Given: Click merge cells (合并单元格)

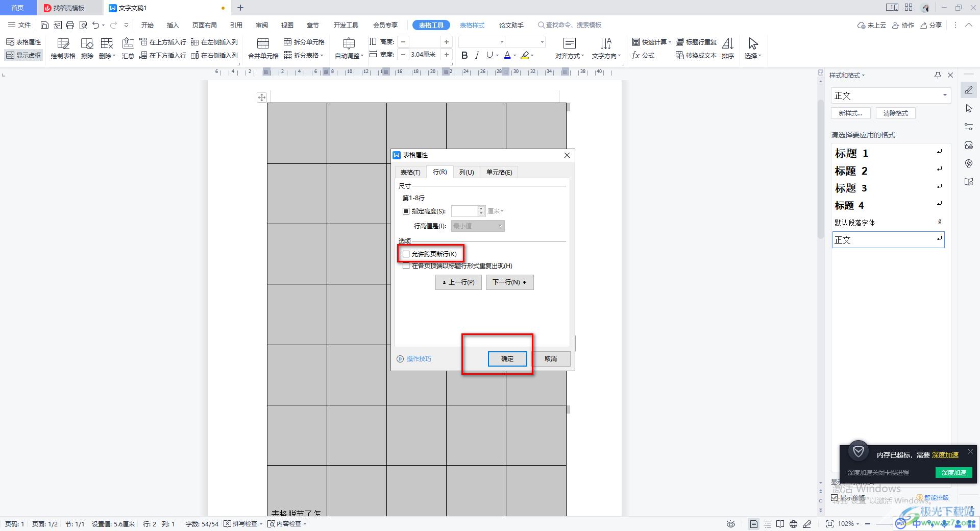Looking at the screenshot, I should pyautogui.click(x=263, y=49).
